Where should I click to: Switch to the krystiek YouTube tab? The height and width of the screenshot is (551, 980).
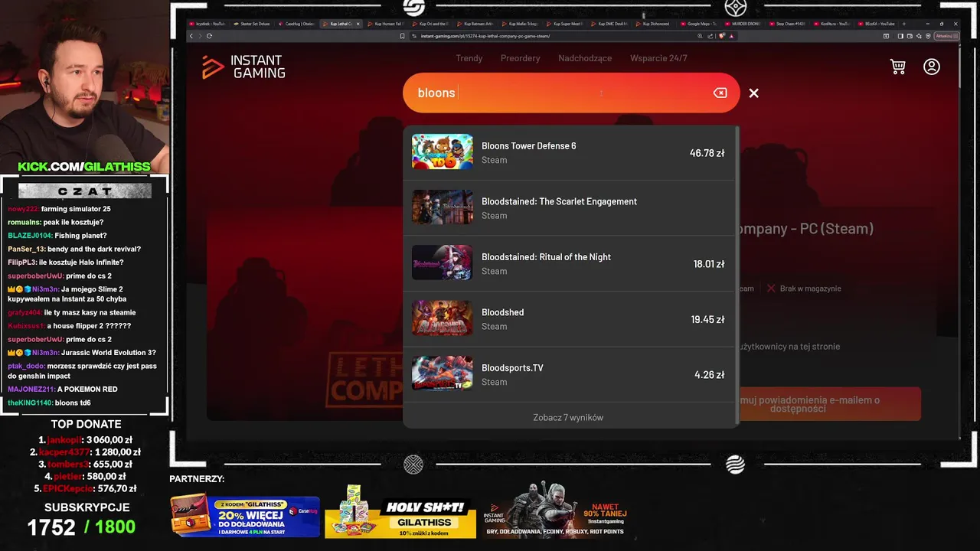click(x=207, y=24)
